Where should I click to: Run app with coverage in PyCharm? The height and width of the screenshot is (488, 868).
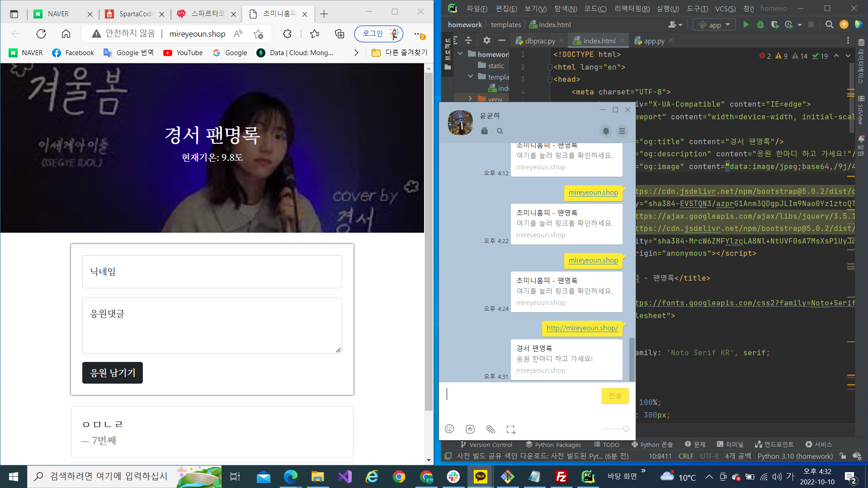click(x=775, y=24)
